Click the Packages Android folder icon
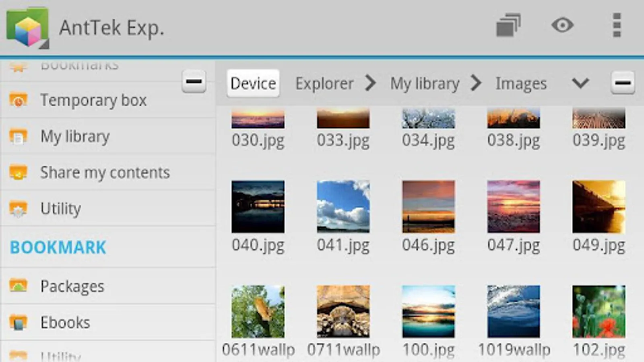Screen dimensions: 644x362 click(18, 286)
